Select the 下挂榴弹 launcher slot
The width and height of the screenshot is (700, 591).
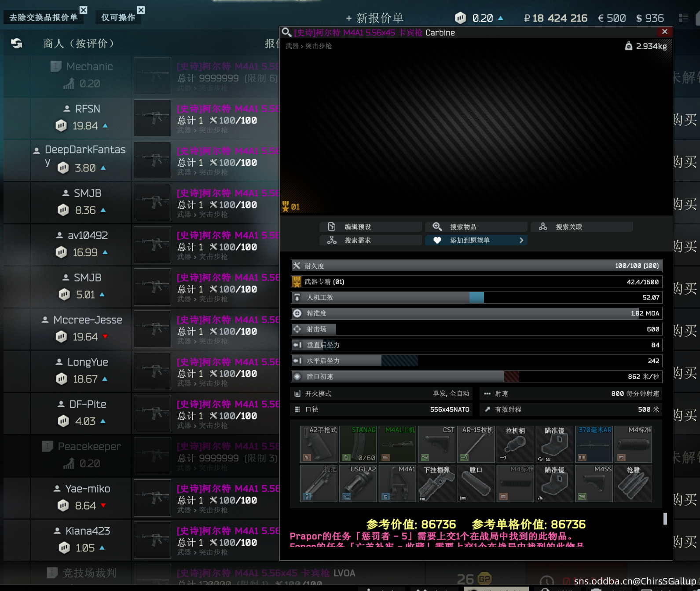(436, 483)
